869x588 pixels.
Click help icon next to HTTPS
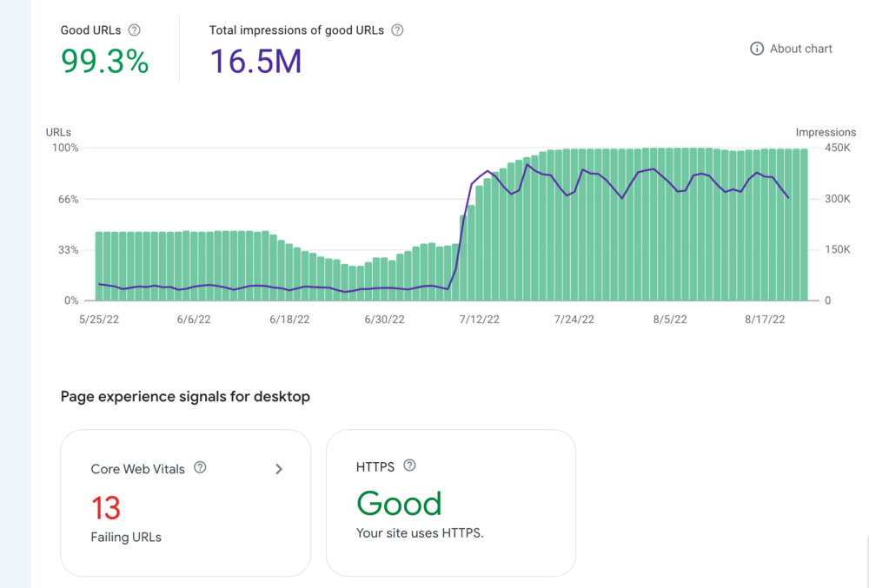[x=410, y=466]
